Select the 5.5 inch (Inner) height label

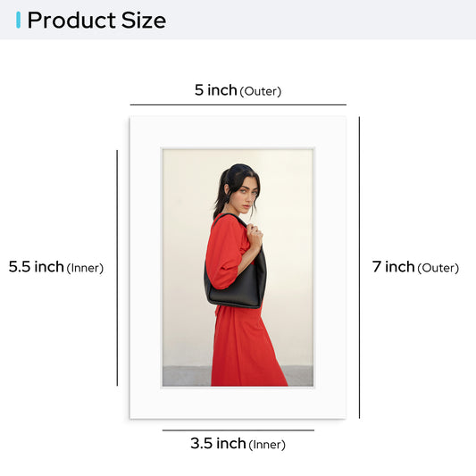coord(56,267)
